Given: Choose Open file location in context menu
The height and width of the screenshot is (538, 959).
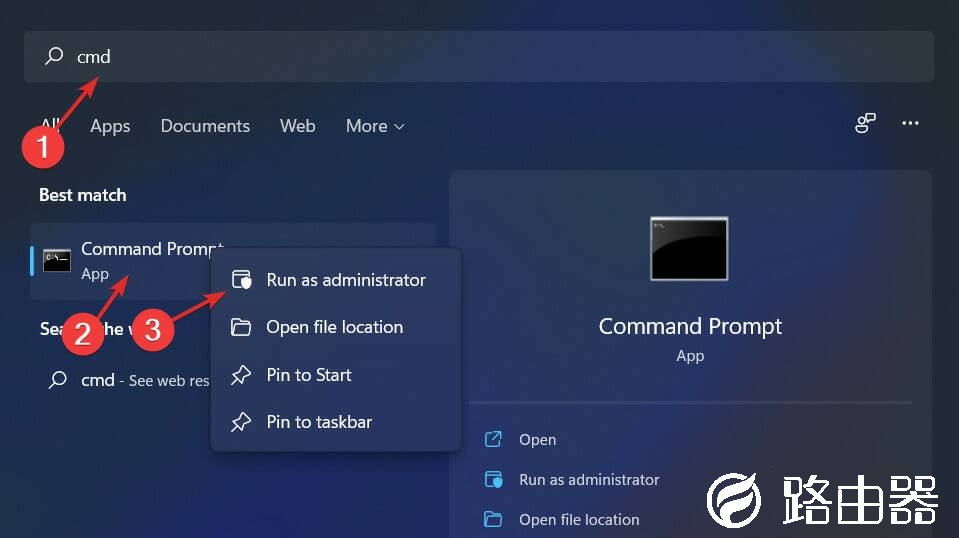Looking at the screenshot, I should coord(334,327).
